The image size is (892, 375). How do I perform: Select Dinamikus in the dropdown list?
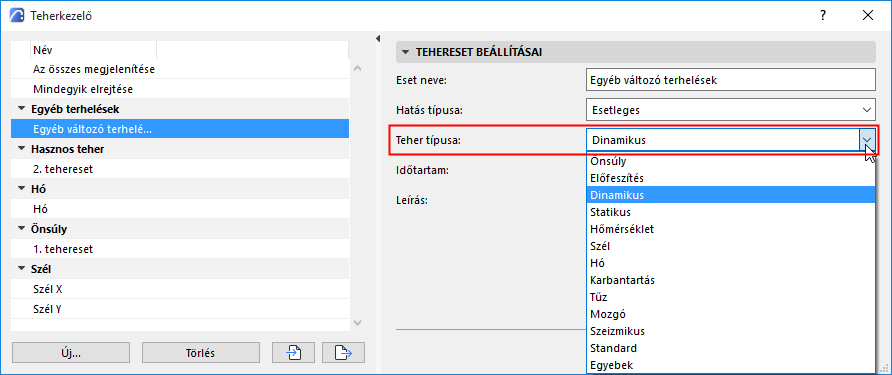(x=730, y=195)
